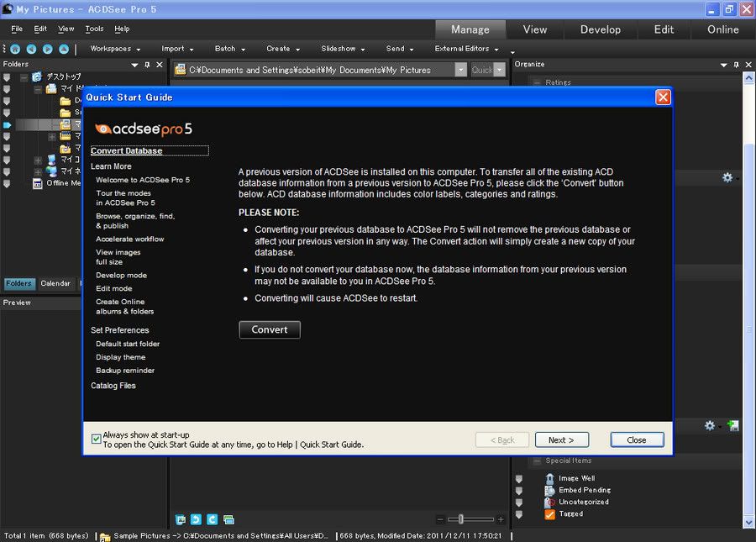Toggle Easy-Select marker beside Offline Media
Screen dimensions: 756x542
click(x=7, y=184)
